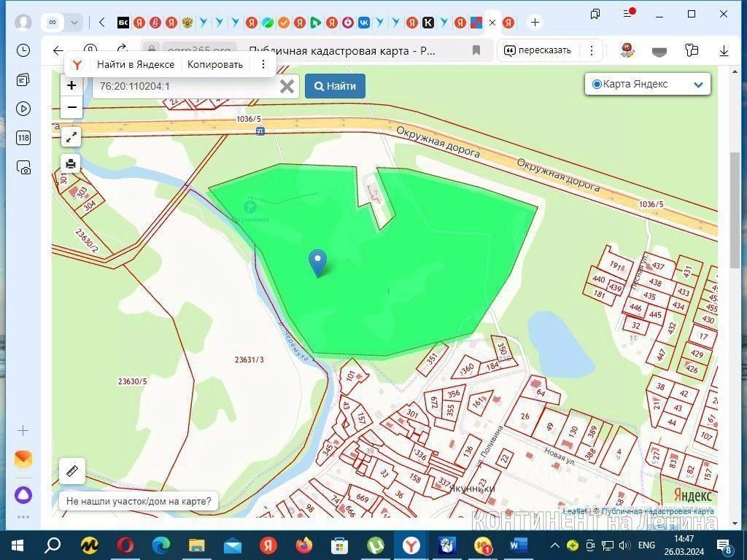Open browser history clock icon in sidebar
Image resolution: width=747 pixels, height=560 pixels.
coord(23,50)
